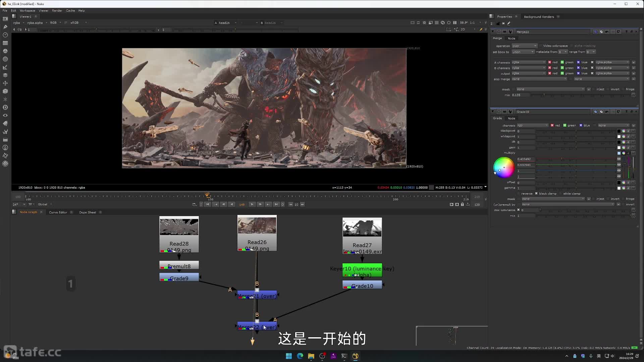This screenshot has width=644, height=362.
Task: Select the Premult8 node
Action: [x=179, y=265]
